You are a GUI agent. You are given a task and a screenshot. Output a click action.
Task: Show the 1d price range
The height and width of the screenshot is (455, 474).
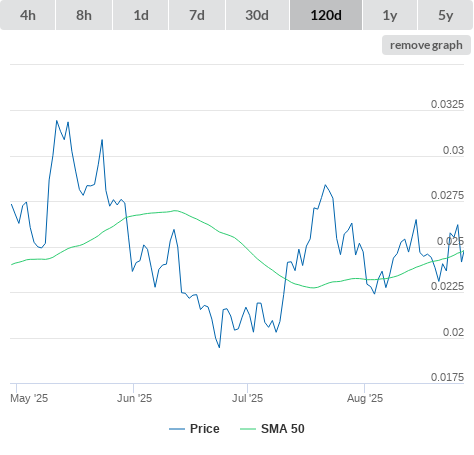(141, 15)
